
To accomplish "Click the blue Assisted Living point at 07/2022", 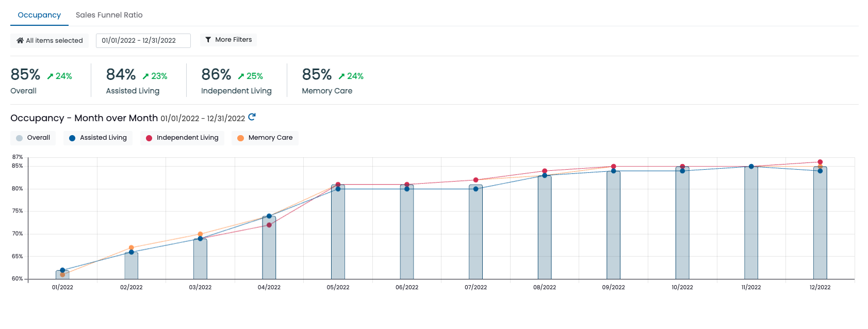I will pyautogui.click(x=476, y=189).
